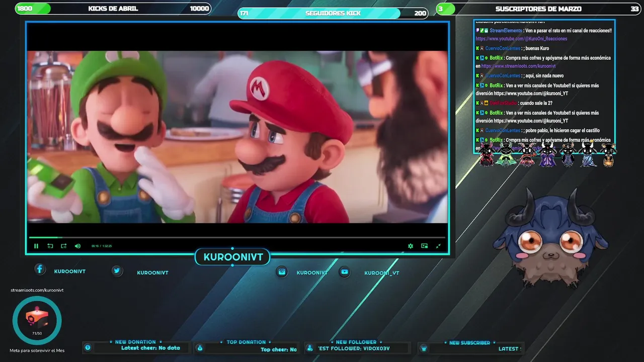The image size is (644, 362).
Task: Click the 200 followers goal value
Action: click(420, 13)
